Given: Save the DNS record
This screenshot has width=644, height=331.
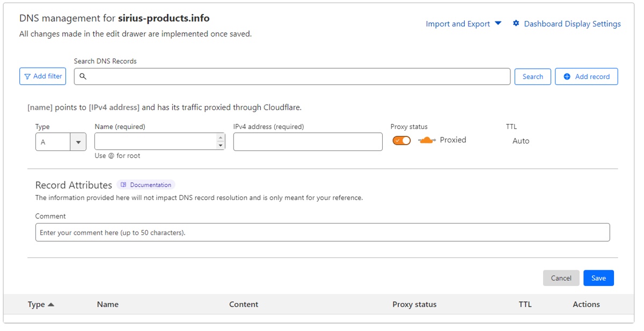Looking at the screenshot, I should click(x=598, y=278).
